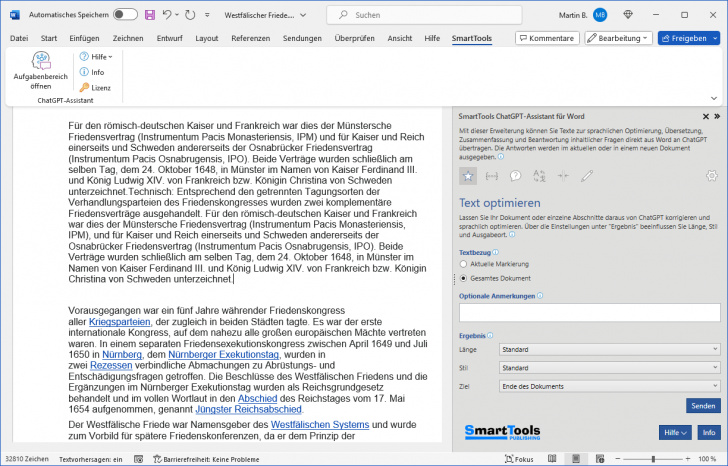Click the question bubble icon in panel
Screen dimensions: 728x466
click(516, 175)
